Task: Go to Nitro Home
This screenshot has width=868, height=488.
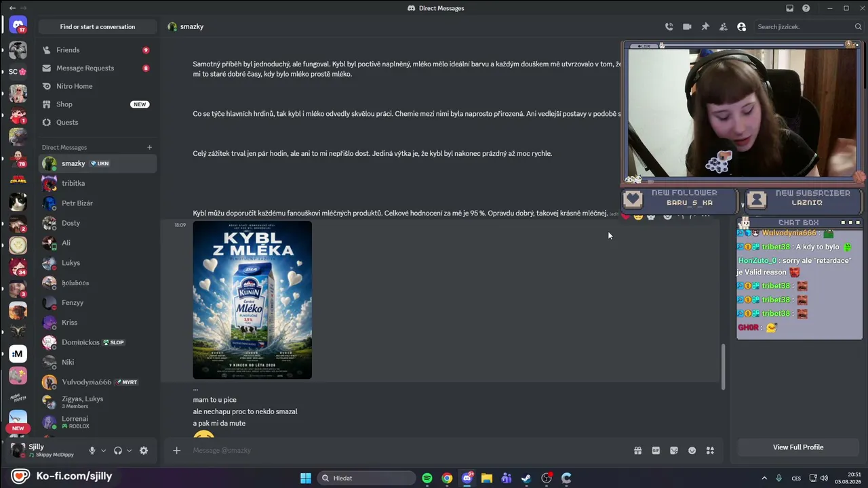Action: tap(97, 86)
